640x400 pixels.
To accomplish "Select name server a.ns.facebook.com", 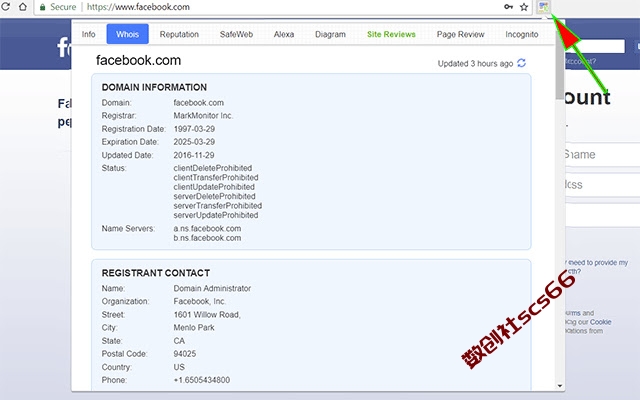I will pos(207,229).
